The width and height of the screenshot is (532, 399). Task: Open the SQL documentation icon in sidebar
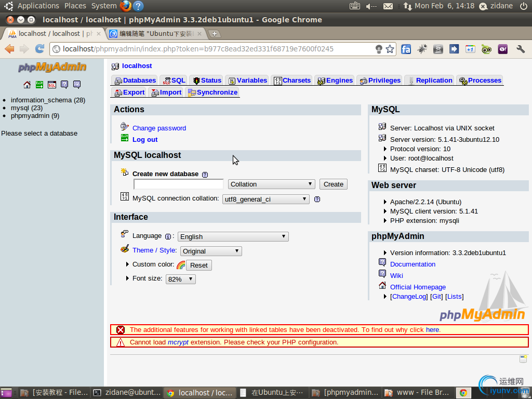click(x=77, y=85)
